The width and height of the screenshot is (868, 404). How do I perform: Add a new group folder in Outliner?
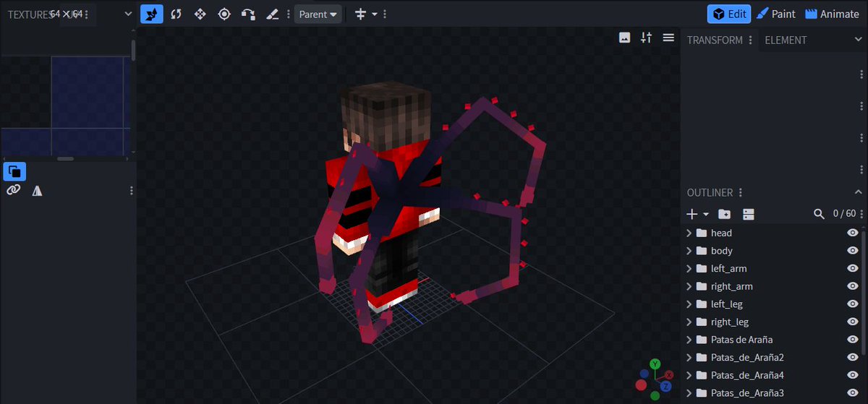[x=724, y=214]
